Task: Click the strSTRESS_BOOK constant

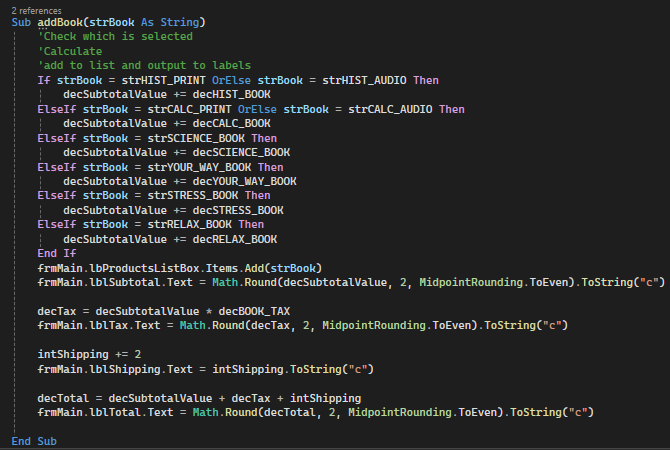Action: click(193, 196)
